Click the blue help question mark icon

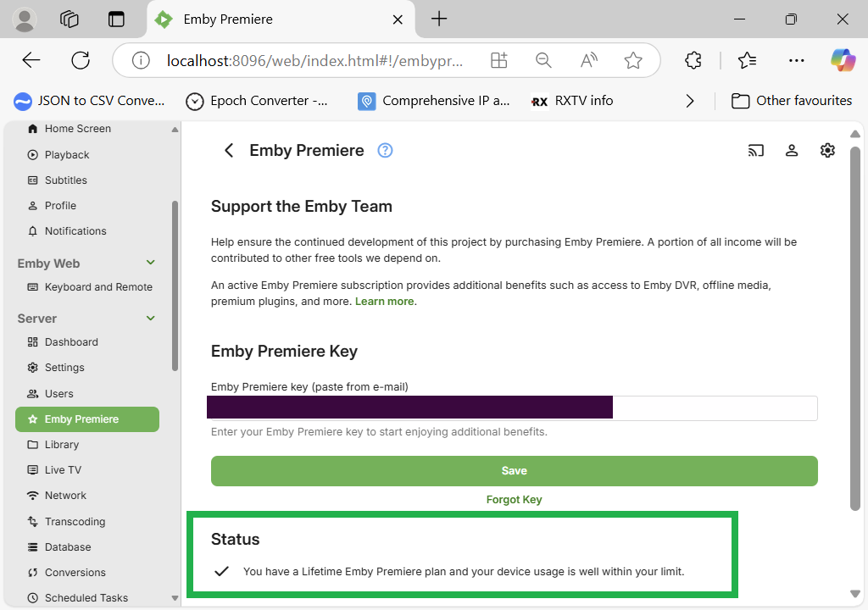click(x=385, y=151)
